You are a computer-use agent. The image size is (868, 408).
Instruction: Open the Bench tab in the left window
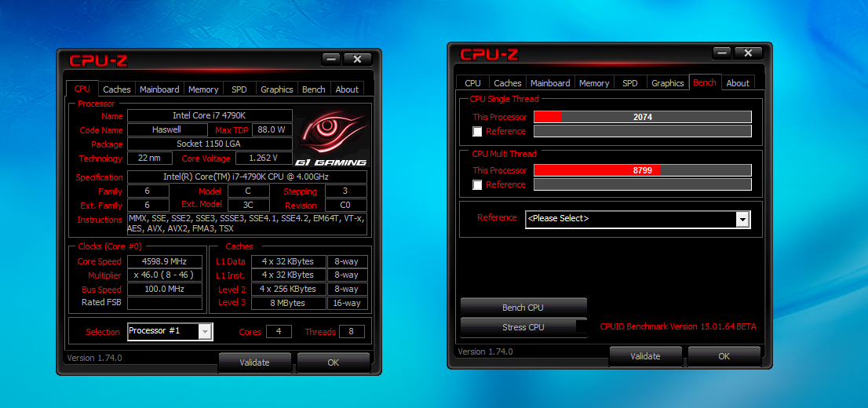314,89
